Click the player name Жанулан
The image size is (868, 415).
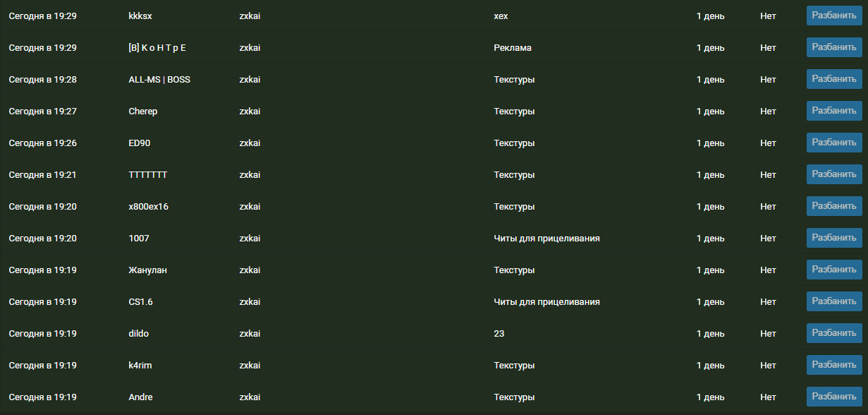(147, 270)
